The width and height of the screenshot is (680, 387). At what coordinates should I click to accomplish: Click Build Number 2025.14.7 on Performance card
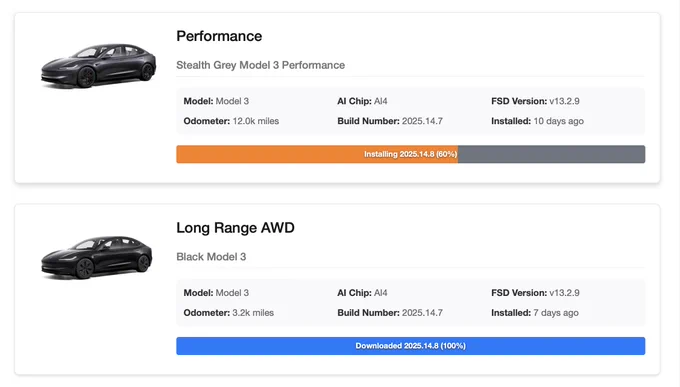point(390,121)
